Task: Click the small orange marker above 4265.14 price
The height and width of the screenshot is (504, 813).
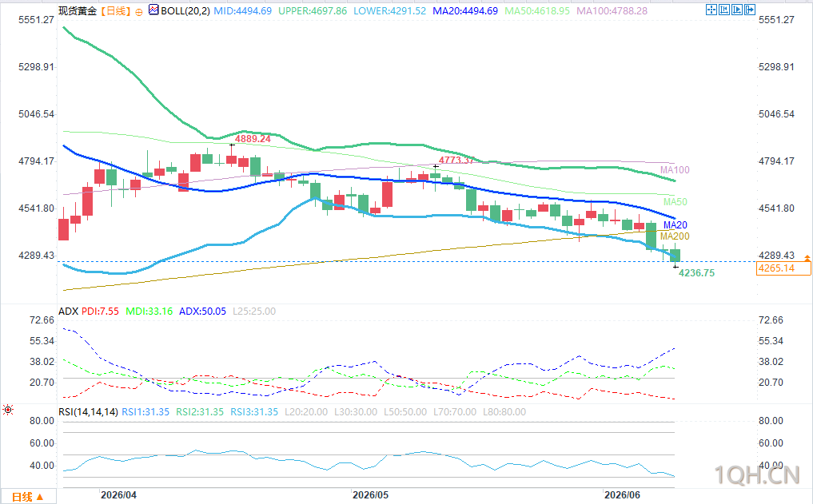Action: (807, 257)
